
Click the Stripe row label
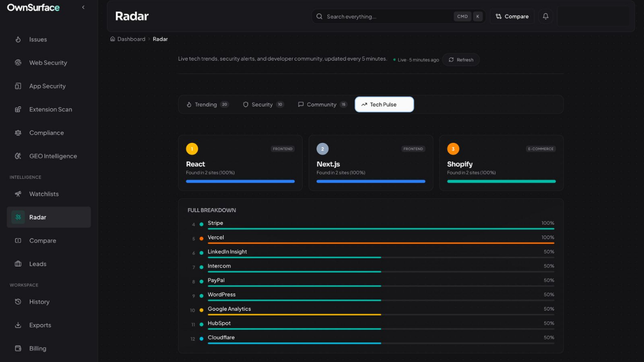(215, 223)
